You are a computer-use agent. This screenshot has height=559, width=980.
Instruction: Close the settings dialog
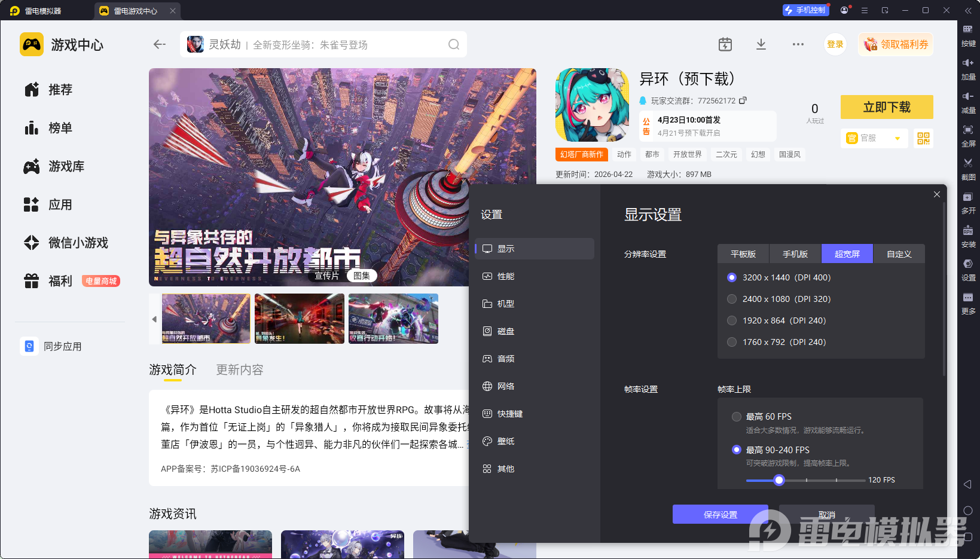tap(937, 194)
